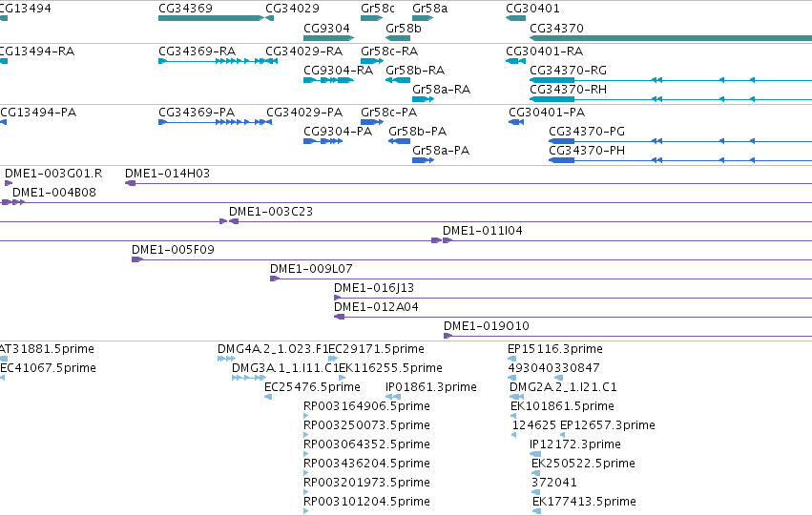Select the CG30401-PA protein glyph
Image resolution: width=812 pixels, height=516 pixels.
click(516, 122)
